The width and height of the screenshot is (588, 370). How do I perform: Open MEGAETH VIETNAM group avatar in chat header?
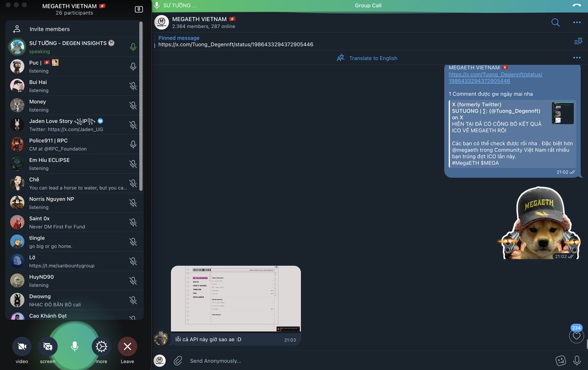[x=162, y=22]
